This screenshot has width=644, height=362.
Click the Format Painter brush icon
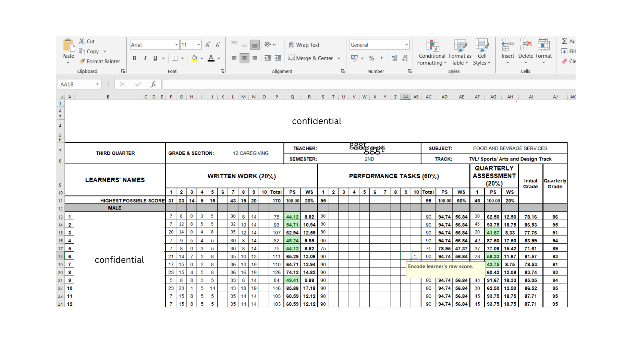pyautogui.click(x=82, y=61)
